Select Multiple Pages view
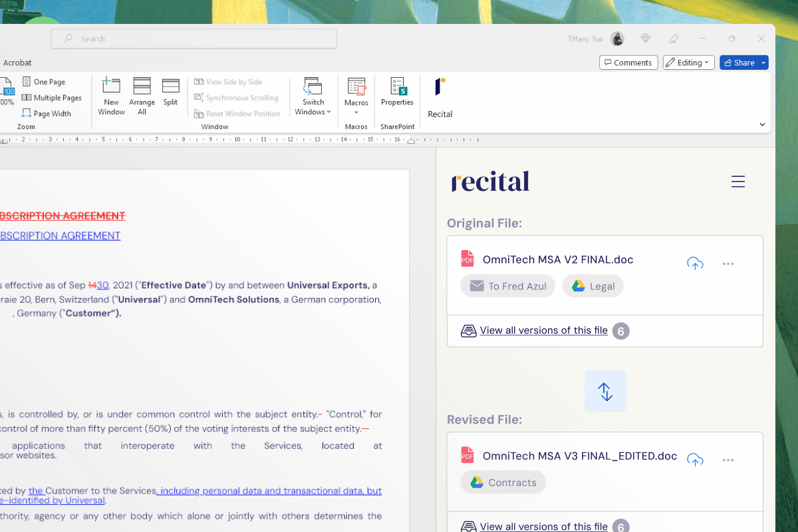The height and width of the screenshot is (532, 798). (x=52, y=98)
